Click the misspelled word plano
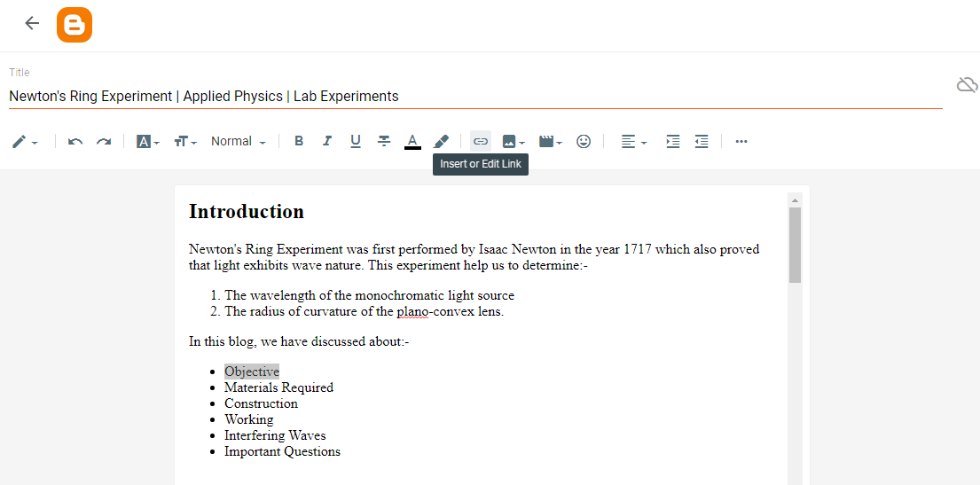This screenshot has width=980, height=485. pos(412,312)
